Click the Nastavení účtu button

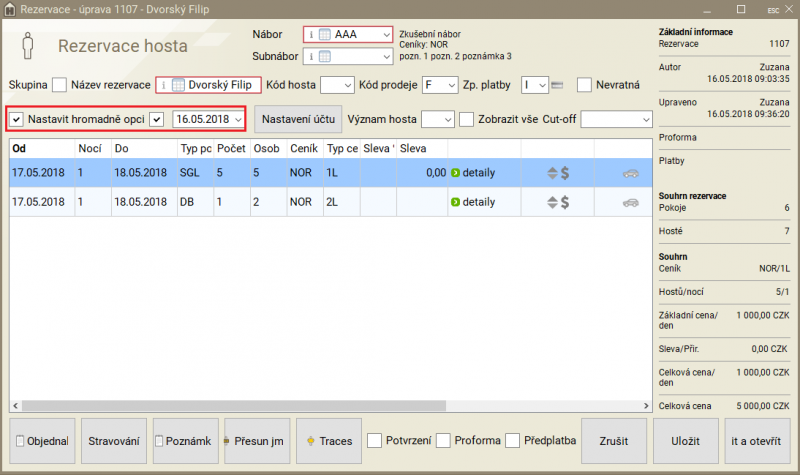coord(297,119)
